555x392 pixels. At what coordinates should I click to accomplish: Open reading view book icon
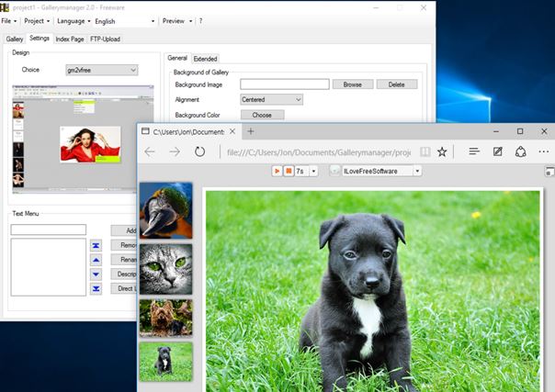tap(424, 151)
